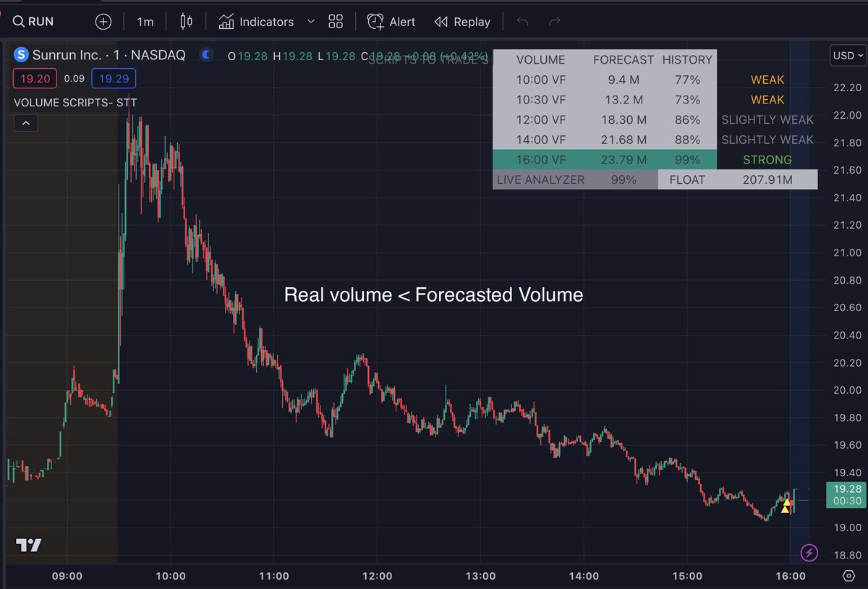
Task: Click the 19.28 current price label
Action: pyautogui.click(x=847, y=494)
